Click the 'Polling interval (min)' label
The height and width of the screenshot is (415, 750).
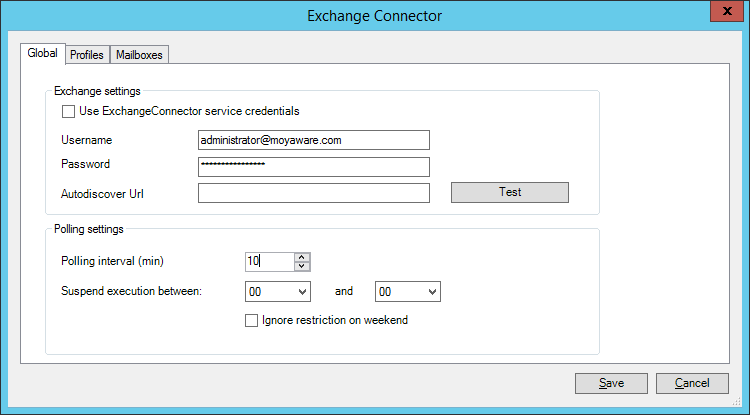(112, 261)
